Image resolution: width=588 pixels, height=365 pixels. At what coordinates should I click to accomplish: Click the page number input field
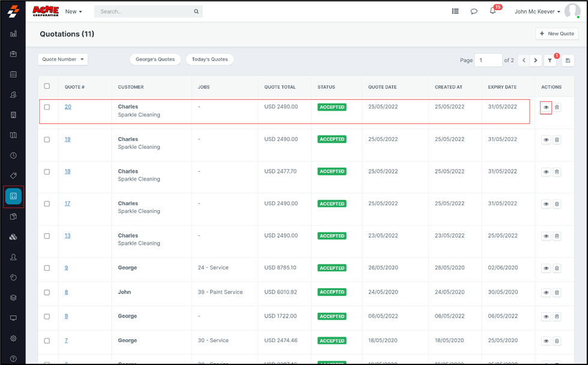[x=488, y=61]
